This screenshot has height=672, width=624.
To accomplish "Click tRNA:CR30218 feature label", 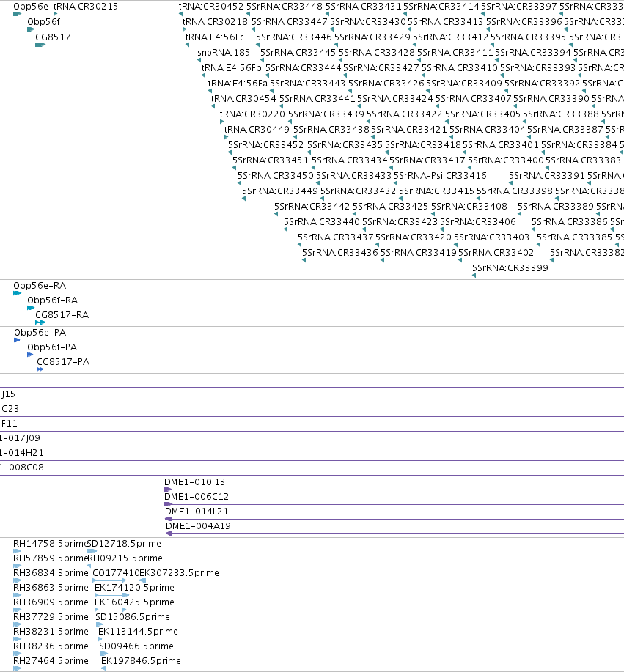I will pos(215,22).
